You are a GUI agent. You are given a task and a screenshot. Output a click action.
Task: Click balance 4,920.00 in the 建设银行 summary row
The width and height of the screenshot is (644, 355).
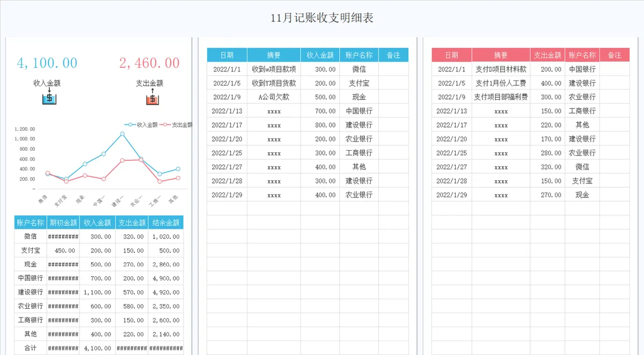(x=166, y=292)
